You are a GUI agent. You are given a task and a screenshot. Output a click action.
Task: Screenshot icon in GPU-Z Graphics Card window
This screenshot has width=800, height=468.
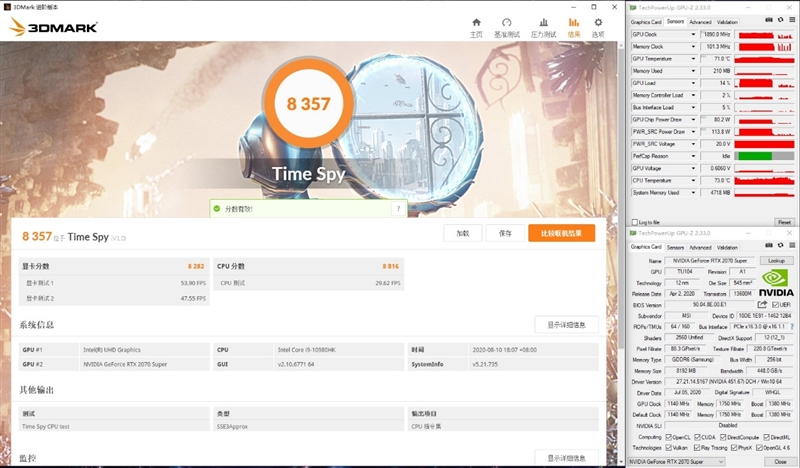[x=769, y=245]
